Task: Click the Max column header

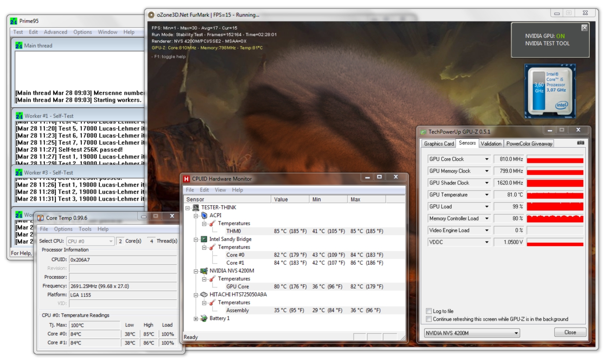Action: 367,199
